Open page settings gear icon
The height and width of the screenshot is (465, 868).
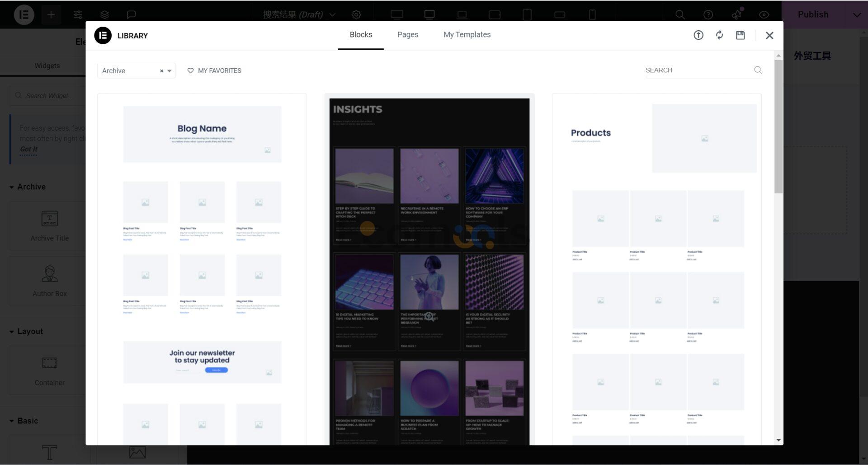click(x=356, y=14)
